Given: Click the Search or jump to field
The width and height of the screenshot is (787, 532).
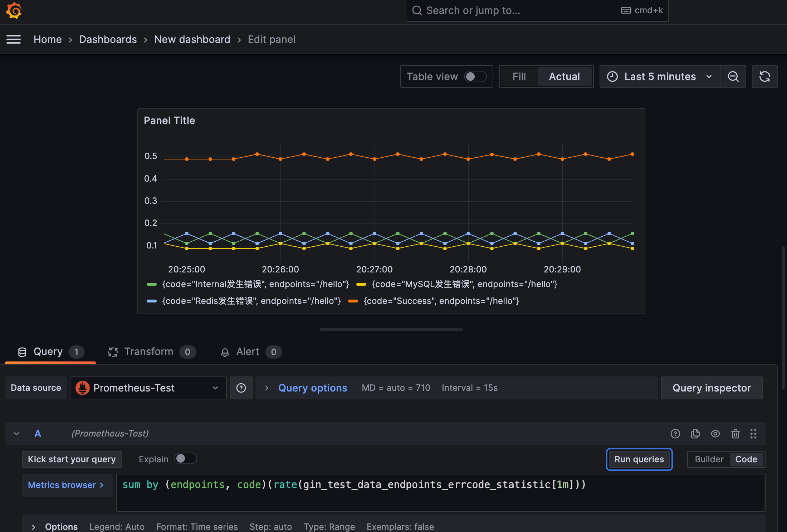Looking at the screenshot, I should (x=537, y=10).
